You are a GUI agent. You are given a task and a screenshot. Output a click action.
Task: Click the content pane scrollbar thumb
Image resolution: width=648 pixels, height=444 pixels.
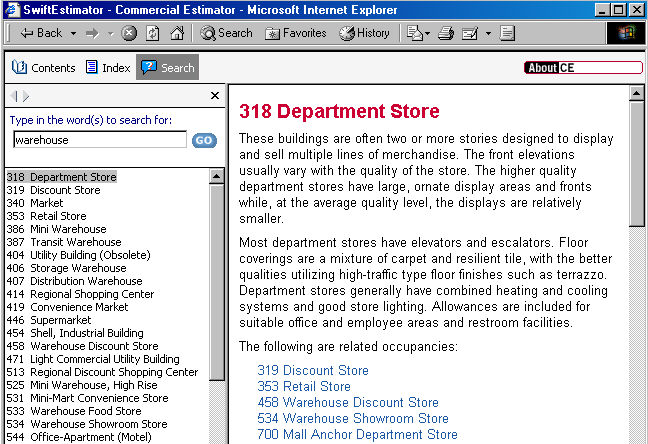click(x=637, y=164)
